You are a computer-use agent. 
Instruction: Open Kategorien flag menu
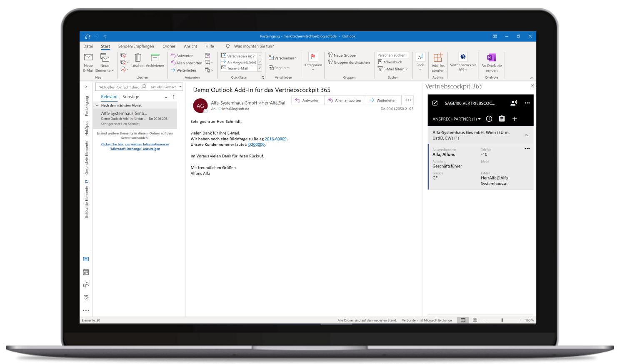click(313, 62)
